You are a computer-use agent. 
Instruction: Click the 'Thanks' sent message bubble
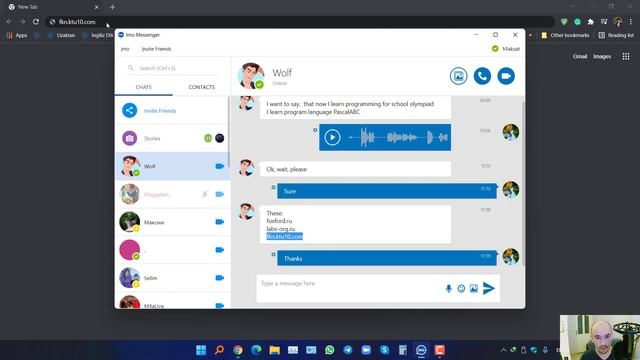tap(387, 258)
